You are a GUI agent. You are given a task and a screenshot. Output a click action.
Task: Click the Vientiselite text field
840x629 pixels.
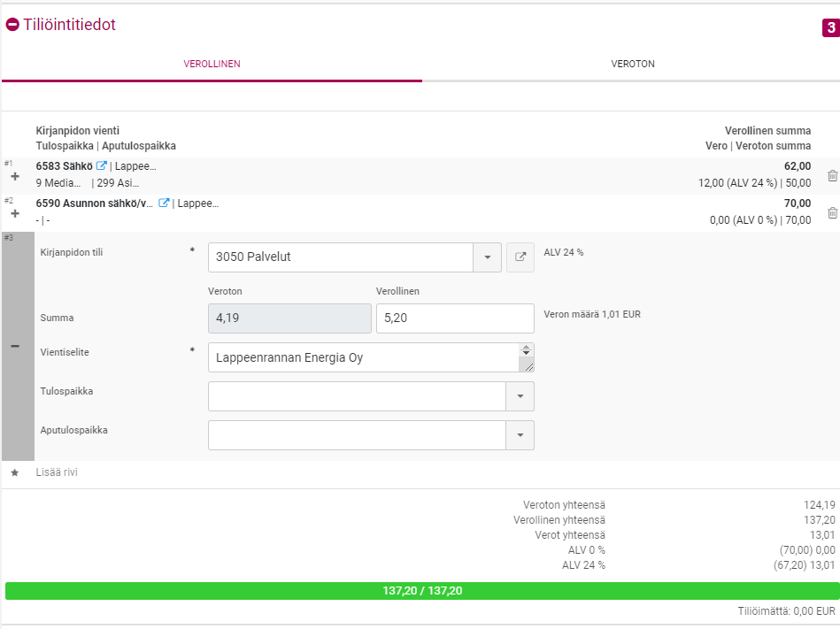pyautogui.click(x=363, y=358)
